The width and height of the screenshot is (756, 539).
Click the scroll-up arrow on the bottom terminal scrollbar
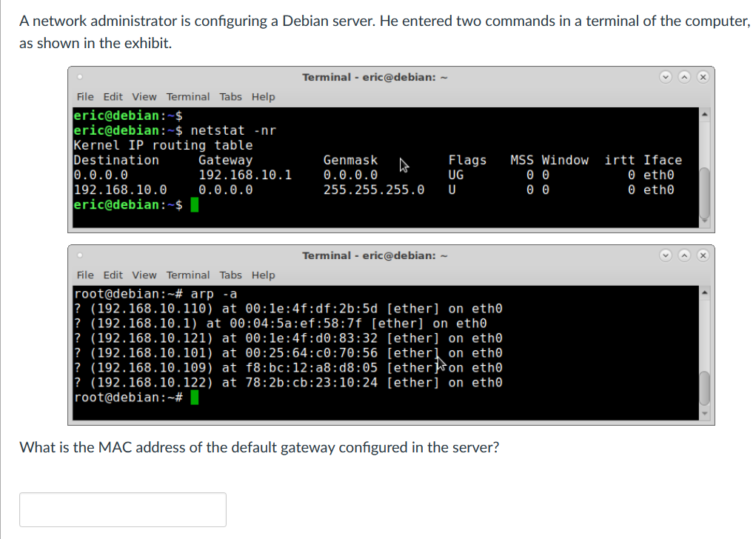[x=705, y=292]
